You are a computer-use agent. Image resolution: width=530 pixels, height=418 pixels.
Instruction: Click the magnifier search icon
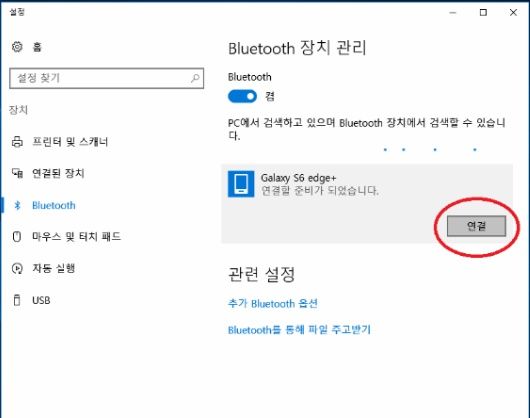195,78
